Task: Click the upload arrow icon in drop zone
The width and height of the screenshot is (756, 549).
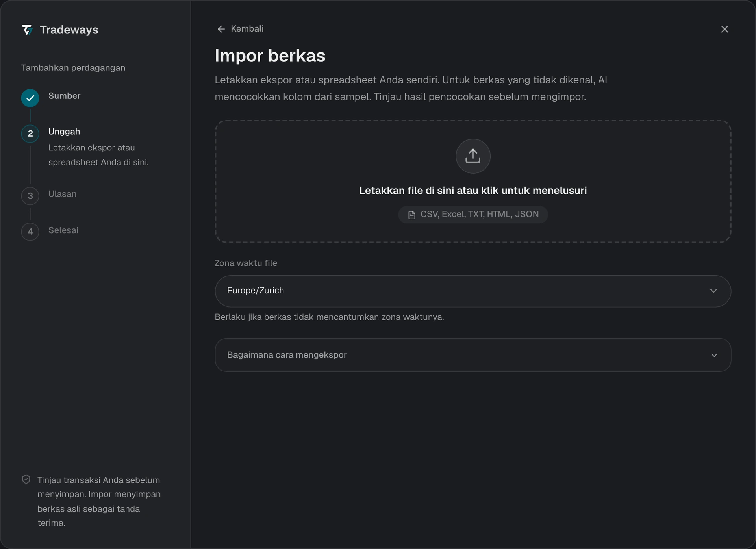Action: (x=473, y=156)
